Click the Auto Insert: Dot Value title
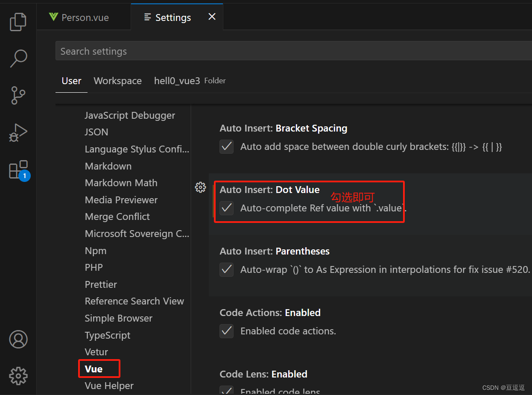The height and width of the screenshot is (395, 532). 269,190
